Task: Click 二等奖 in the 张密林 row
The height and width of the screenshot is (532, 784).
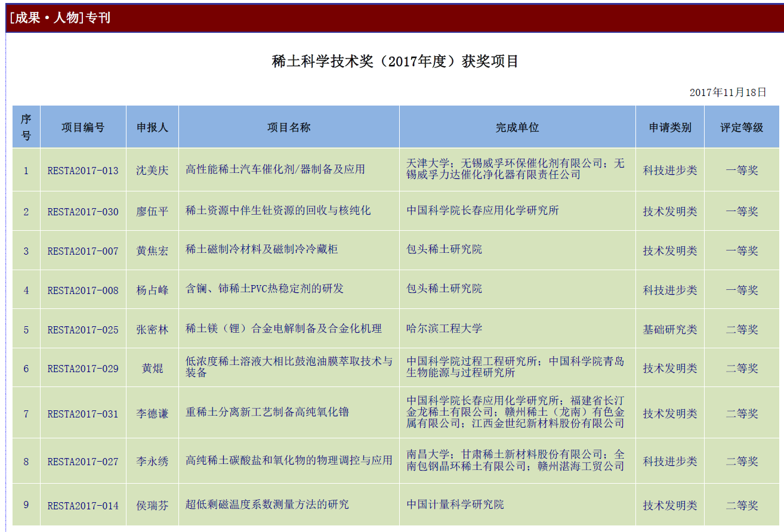Action: [742, 330]
